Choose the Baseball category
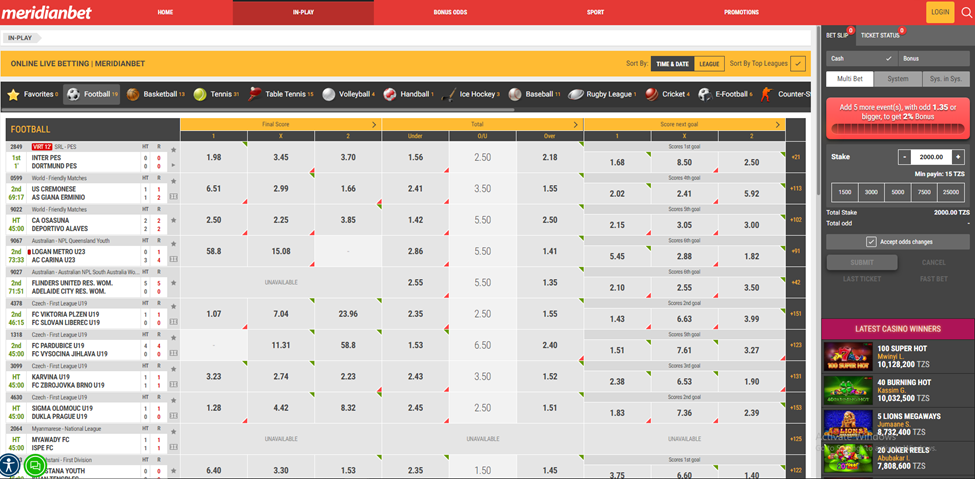This screenshot has height=479, width=975. click(535, 95)
